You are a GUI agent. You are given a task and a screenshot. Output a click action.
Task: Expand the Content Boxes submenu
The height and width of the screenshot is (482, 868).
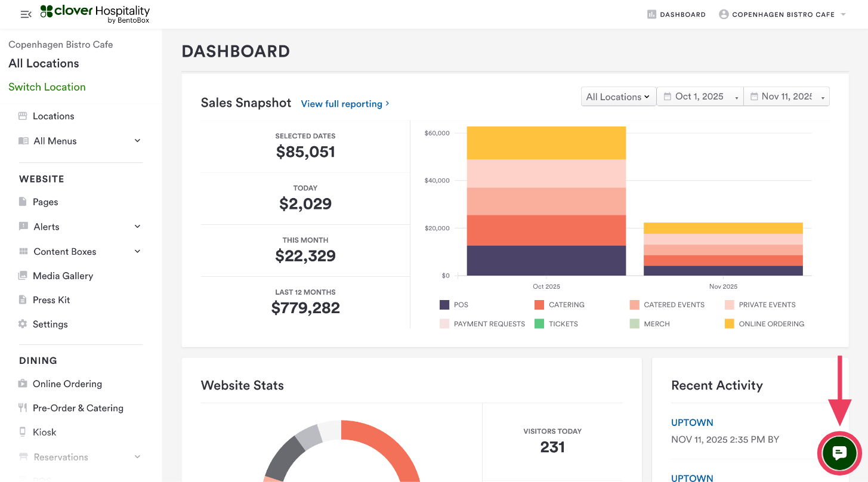click(x=137, y=251)
